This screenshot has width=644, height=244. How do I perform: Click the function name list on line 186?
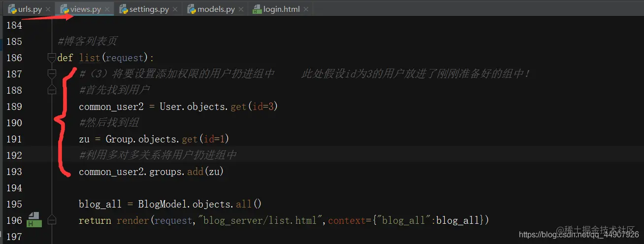click(90, 58)
